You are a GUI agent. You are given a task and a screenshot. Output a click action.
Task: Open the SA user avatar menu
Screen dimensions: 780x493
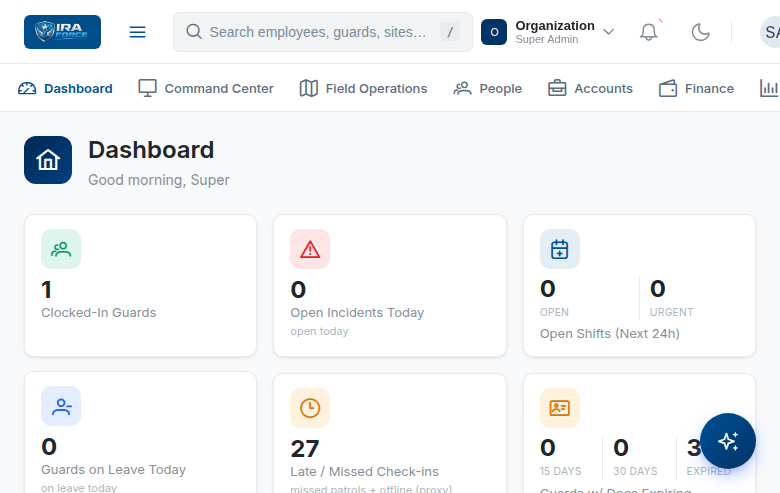tap(770, 32)
